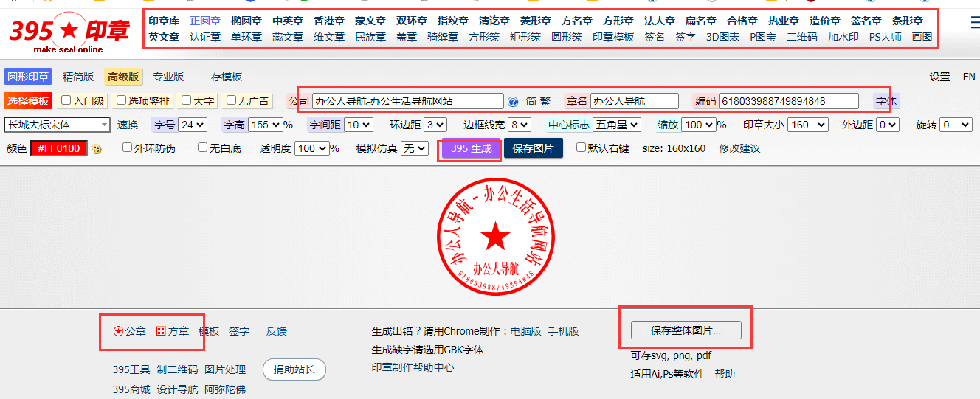This screenshot has height=399, width=980.
Task: Open the 环边距 dropdown
Action: click(x=436, y=125)
